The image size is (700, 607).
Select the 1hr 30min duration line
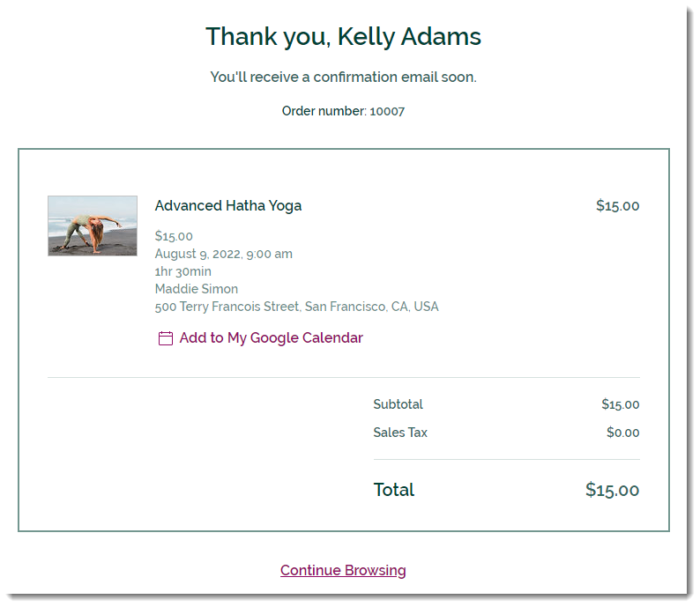tap(183, 271)
